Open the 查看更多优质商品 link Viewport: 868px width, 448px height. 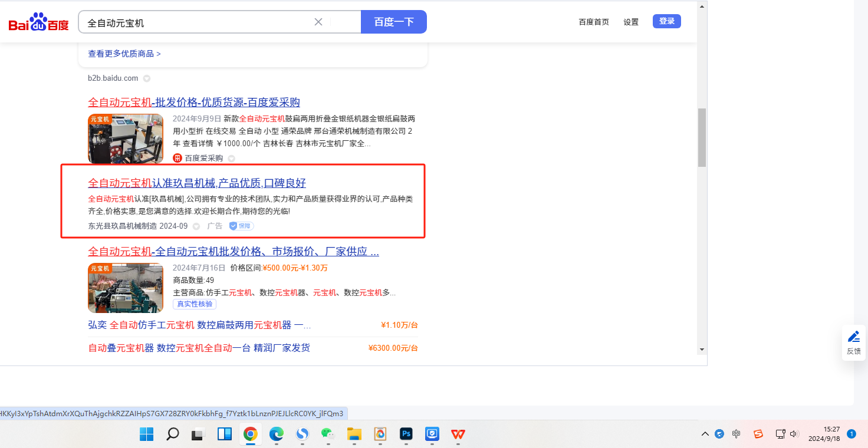point(124,54)
